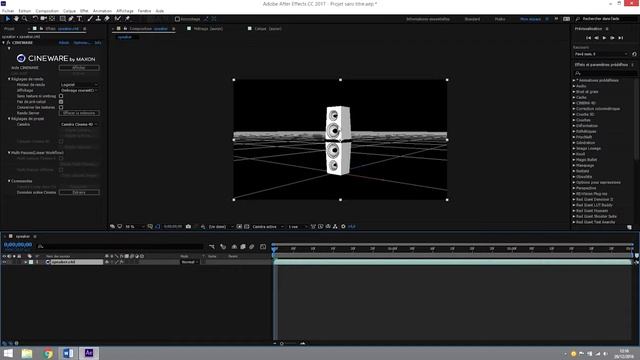Open the 'Caméra active' view dropdown
Viewport: 640px width, 360px height.
268,227
